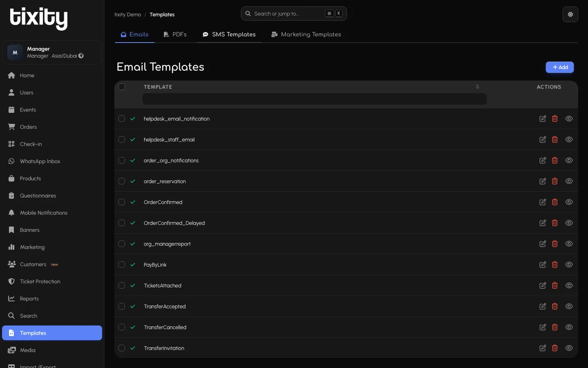Open Ticket Protection in the sidebar
The height and width of the screenshot is (368, 588).
[52, 281]
